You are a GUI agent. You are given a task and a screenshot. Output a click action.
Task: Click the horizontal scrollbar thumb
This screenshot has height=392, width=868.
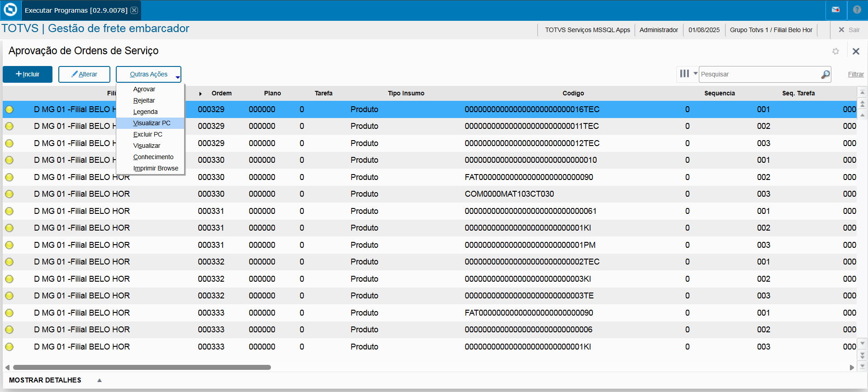(x=142, y=368)
